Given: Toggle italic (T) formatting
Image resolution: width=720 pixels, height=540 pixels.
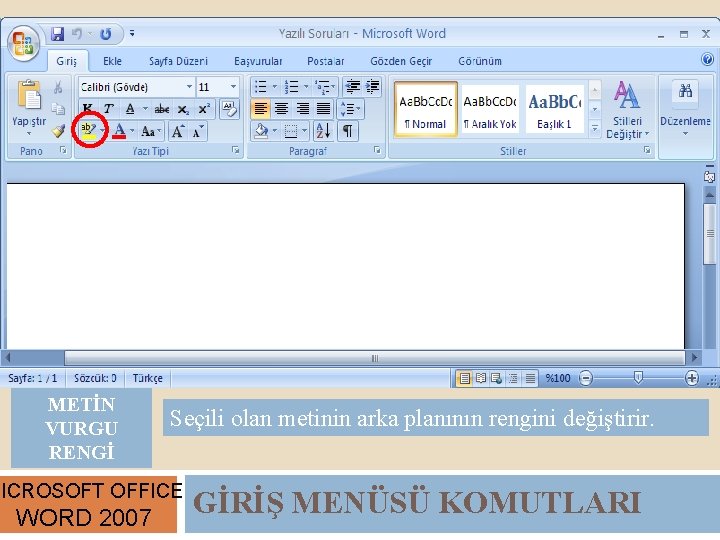Looking at the screenshot, I should pos(109,109).
